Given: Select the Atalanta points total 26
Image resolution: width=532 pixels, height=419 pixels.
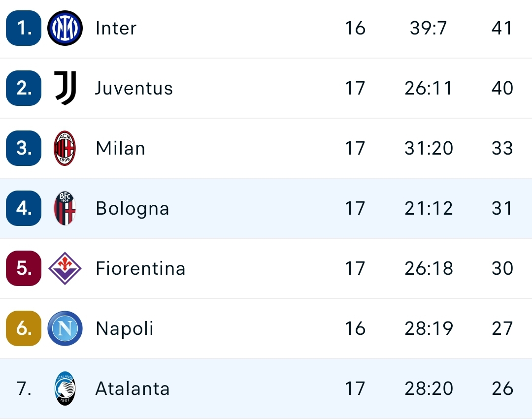Looking at the screenshot, I should [503, 388].
